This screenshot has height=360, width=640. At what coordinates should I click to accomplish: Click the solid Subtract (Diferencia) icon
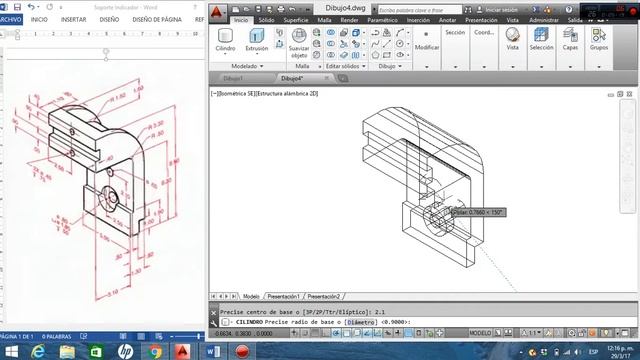coord(331,43)
